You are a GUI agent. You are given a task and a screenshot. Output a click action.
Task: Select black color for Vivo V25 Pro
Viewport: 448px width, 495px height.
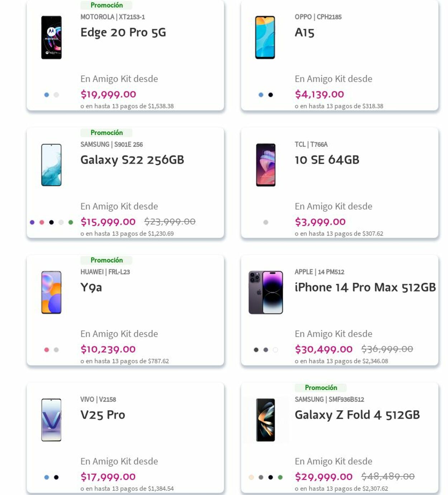[56, 477]
